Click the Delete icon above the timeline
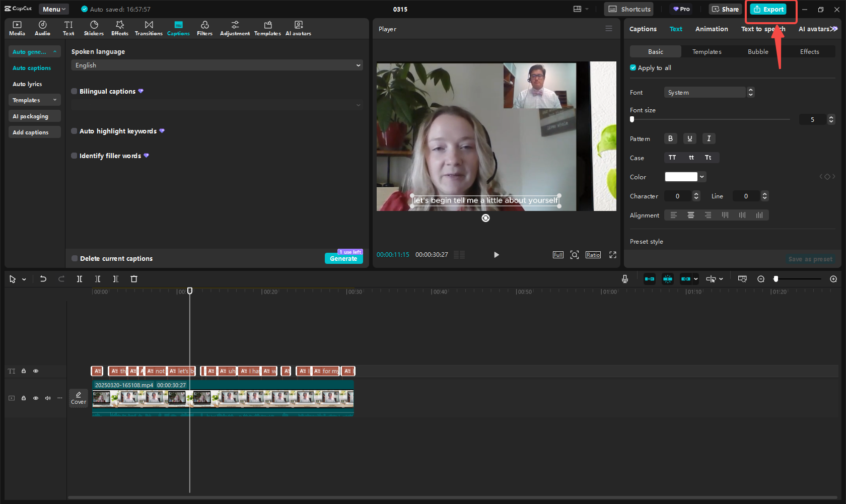Image resolution: width=846 pixels, height=504 pixels. (133, 278)
